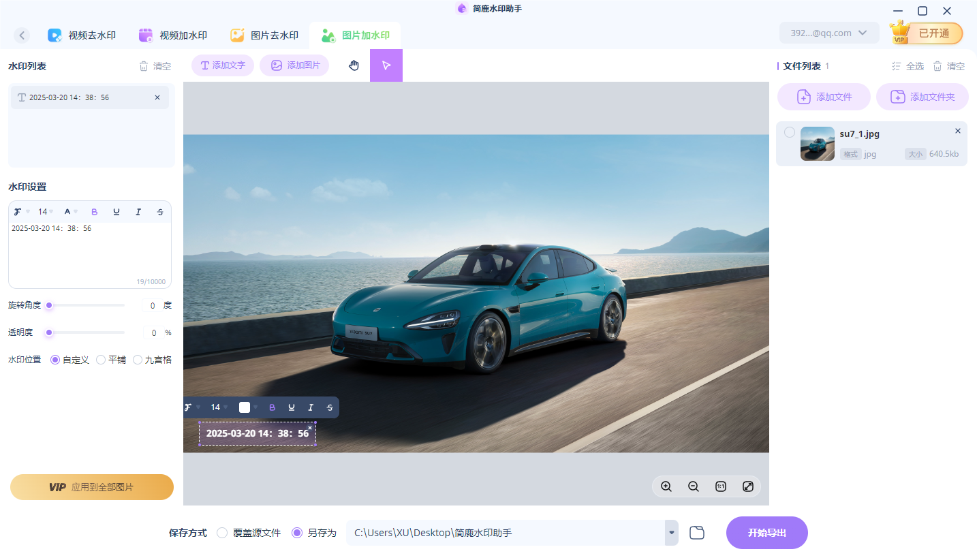Image resolution: width=977 pixels, height=560 pixels.
Task: Clear the 水印列表 with 清空
Action: 155,66
